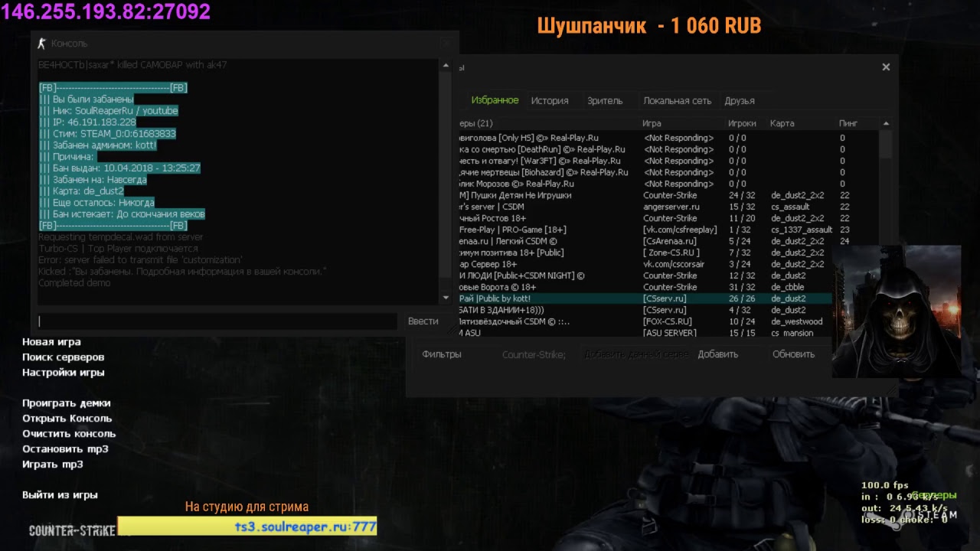
Task: Select Очистить консоль menu item
Action: coord(69,434)
